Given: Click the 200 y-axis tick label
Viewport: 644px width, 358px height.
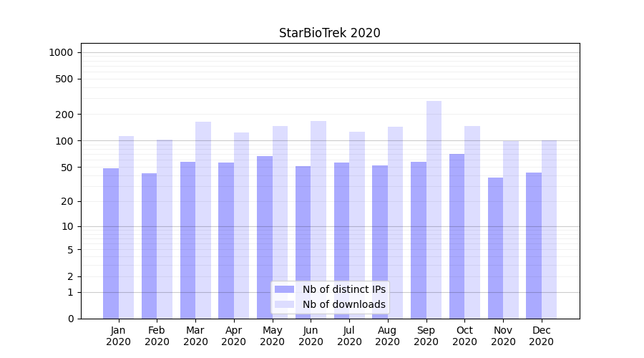Looking at the screenshot, I should [63, 115].
